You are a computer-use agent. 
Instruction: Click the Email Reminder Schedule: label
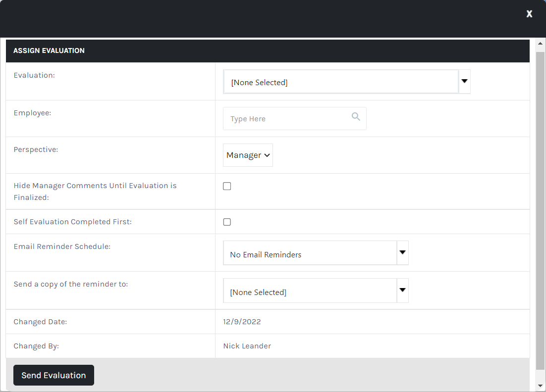pyautogui.click(x=62, y=246)
